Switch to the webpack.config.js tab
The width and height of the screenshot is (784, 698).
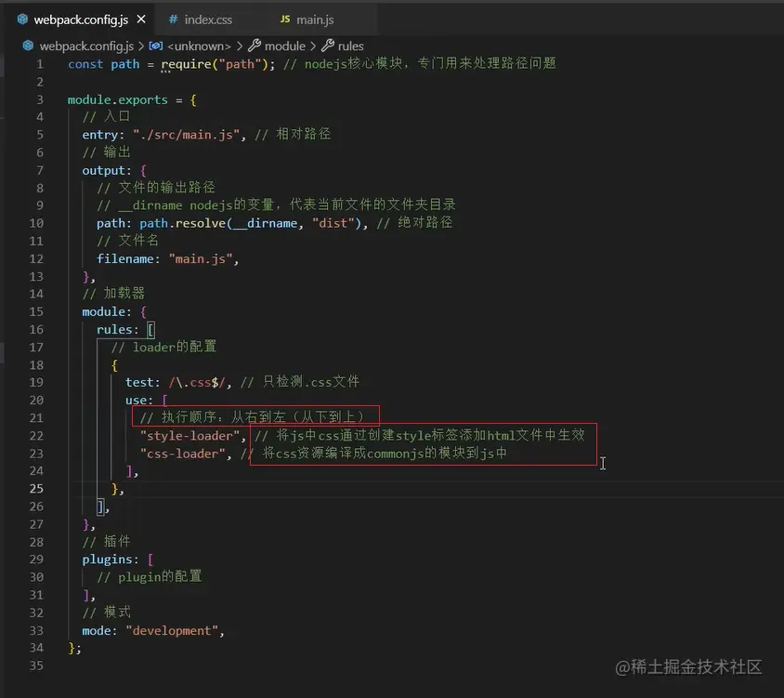(x=80, y=20)
